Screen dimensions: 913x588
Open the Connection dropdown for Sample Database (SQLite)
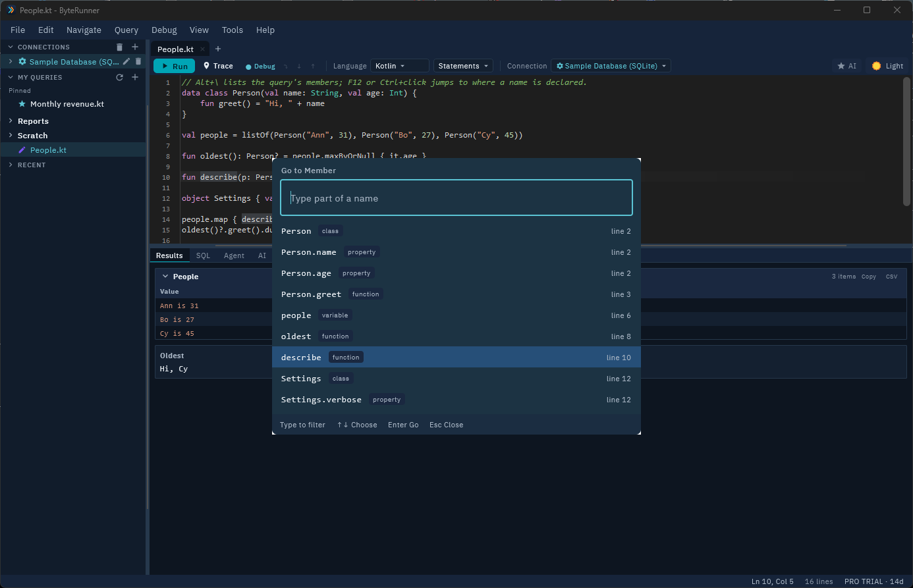pos(611,66)
